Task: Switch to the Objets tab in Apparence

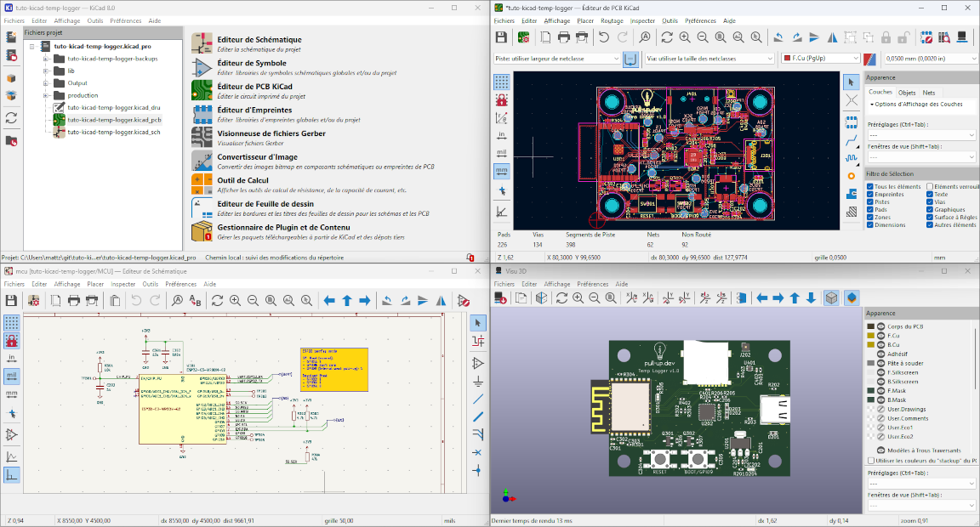Action: tap(908, 93)
